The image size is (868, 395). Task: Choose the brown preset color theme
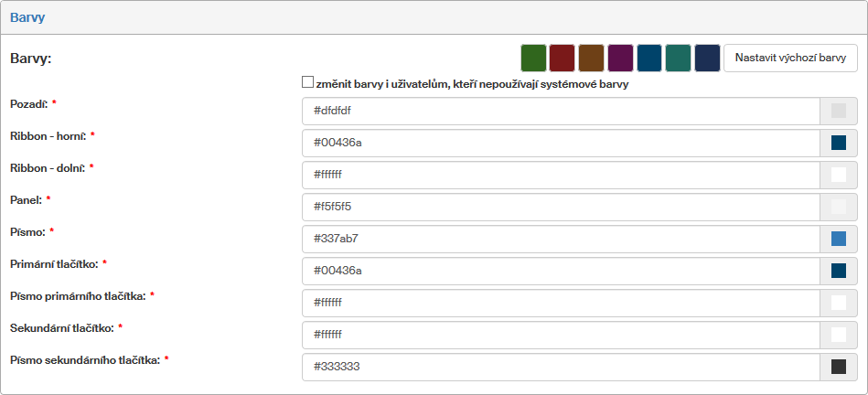pyautogui.click(x=591, y=58)
